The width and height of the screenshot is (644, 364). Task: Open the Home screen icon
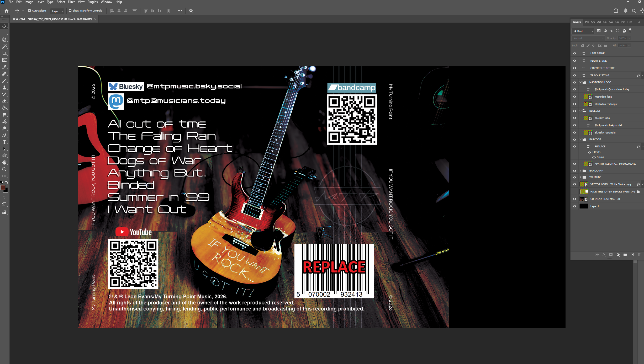[x=7, y=11]
